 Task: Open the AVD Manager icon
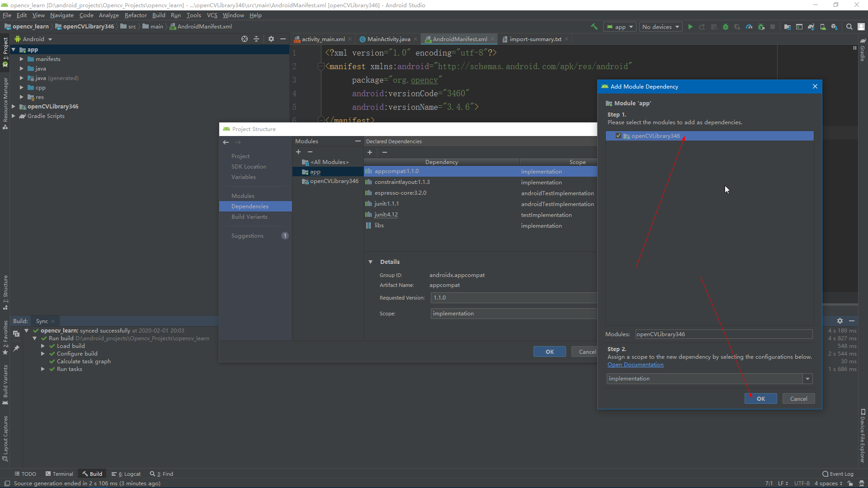[x=823, y=27]
